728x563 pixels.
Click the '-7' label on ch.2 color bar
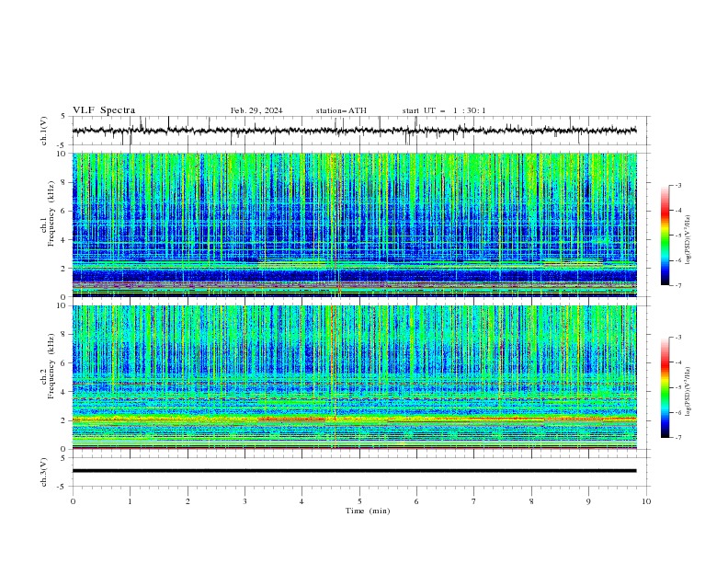pos(678,437)
